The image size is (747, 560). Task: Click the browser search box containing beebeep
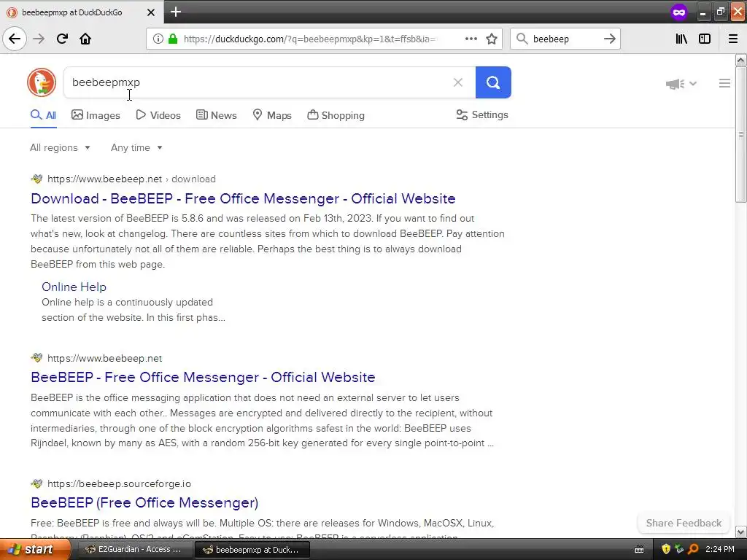point(565,39)
